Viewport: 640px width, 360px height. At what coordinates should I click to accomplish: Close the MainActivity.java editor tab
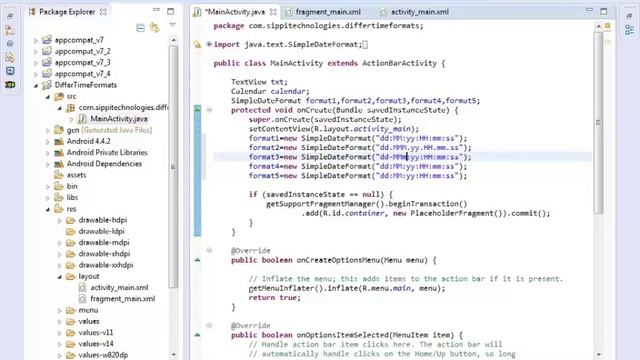[273, 12]
